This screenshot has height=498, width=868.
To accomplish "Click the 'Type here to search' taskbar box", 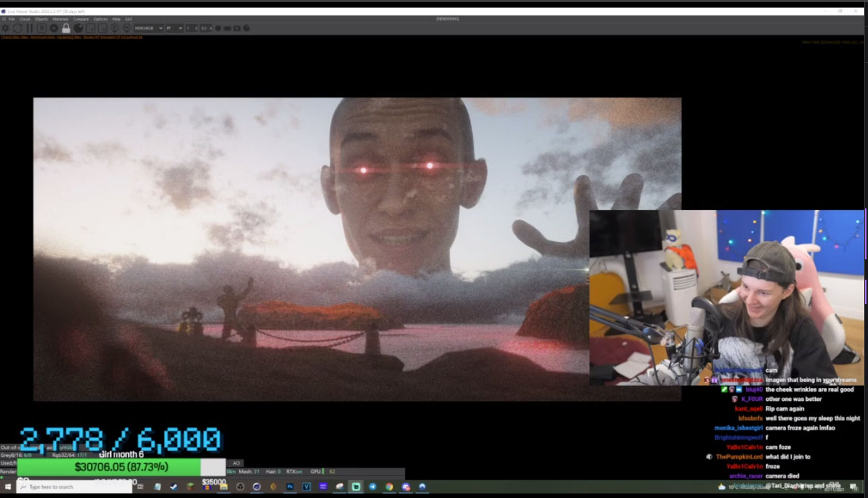I will tap(74, 487).
